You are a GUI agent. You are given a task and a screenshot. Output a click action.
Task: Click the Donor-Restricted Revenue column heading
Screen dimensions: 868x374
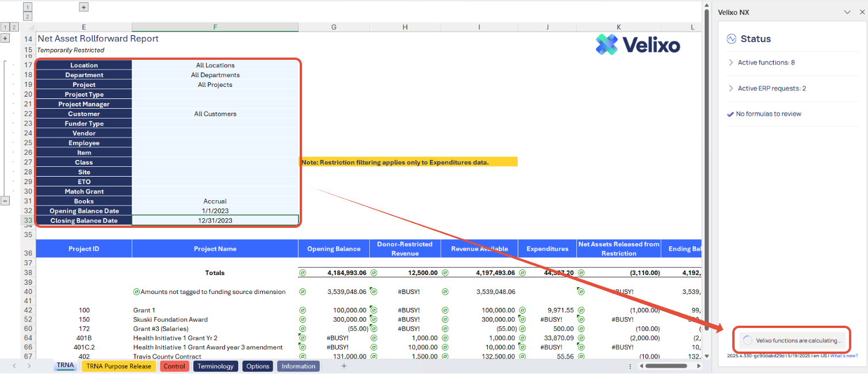click(x=405, y=249)
